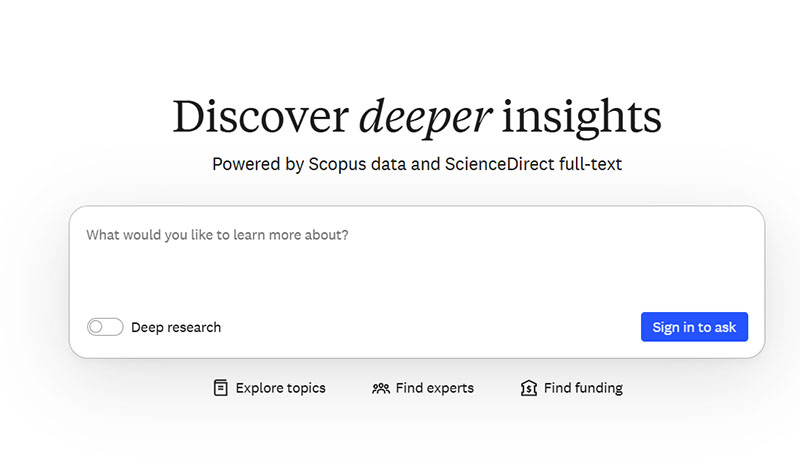Click the word "insights" in the heading
Screen dimensions: 800x474
[x=581, y=116]
